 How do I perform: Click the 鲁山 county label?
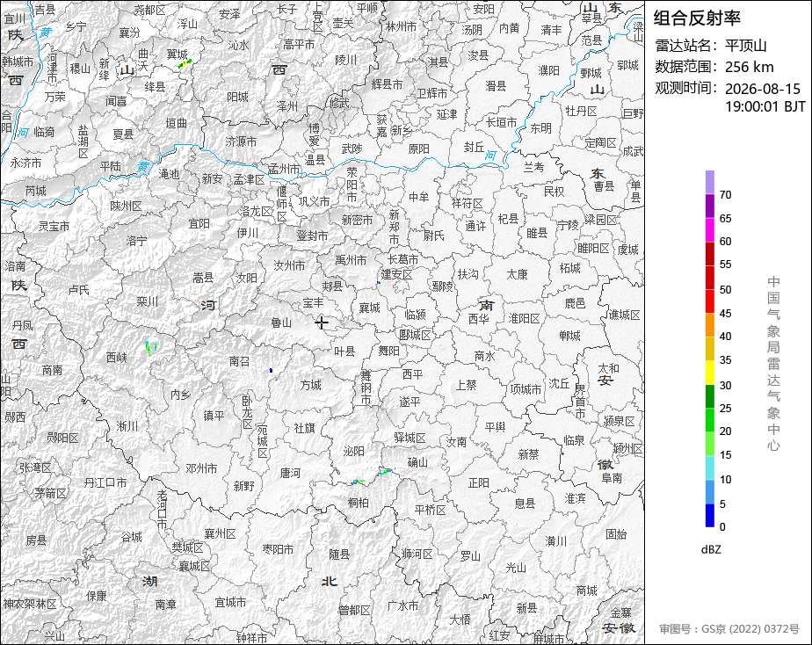click(x=281, y=323)
